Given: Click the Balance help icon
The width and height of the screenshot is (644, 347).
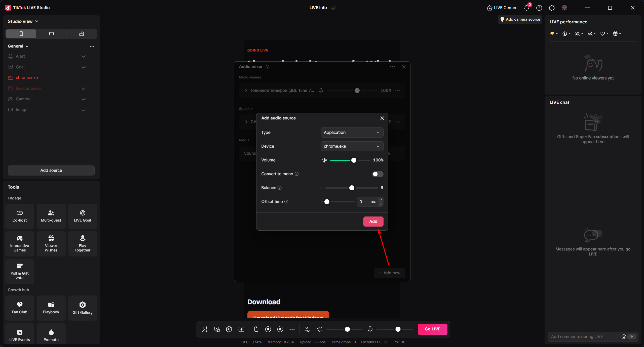Looking at the screenshot, I should point(279,188).
